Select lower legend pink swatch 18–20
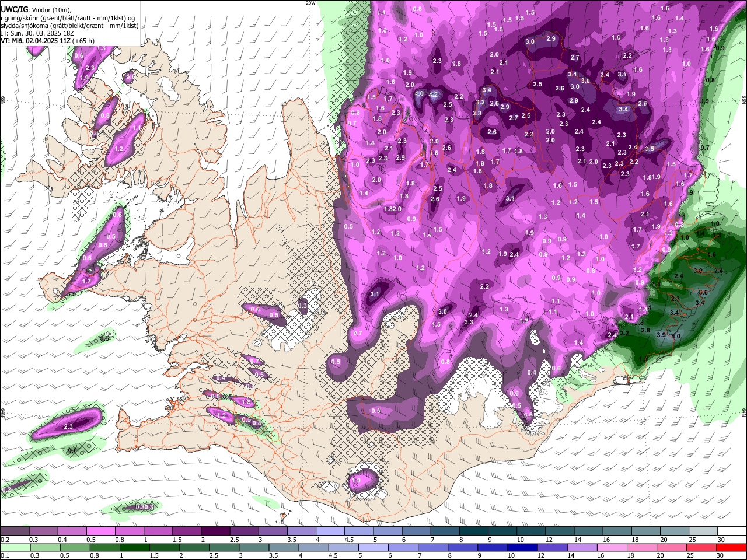The height and width of the screenshot is (560, 747). pyautogui.click(x=641, y=547)
